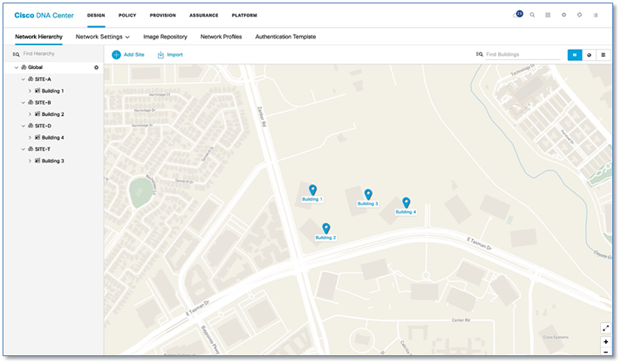Collapse the SITE-A tree node
This screenshot has height=364, width=621.
click(23, 79)
